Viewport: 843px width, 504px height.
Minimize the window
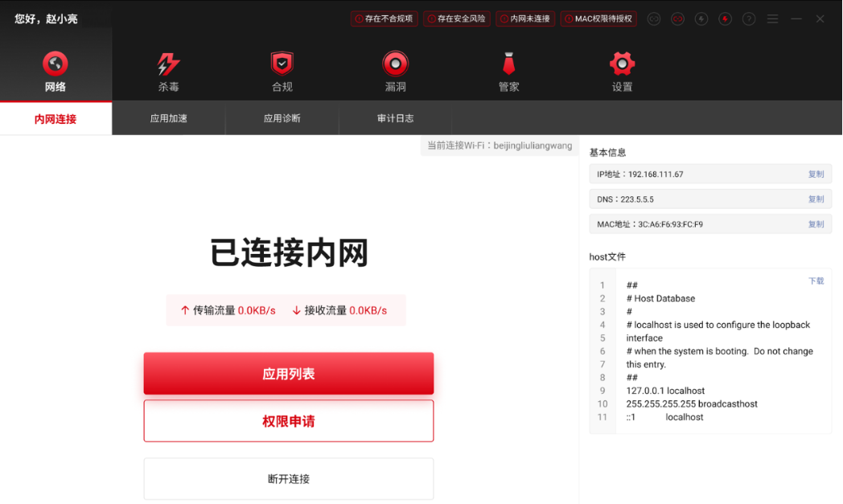[796, 18]
